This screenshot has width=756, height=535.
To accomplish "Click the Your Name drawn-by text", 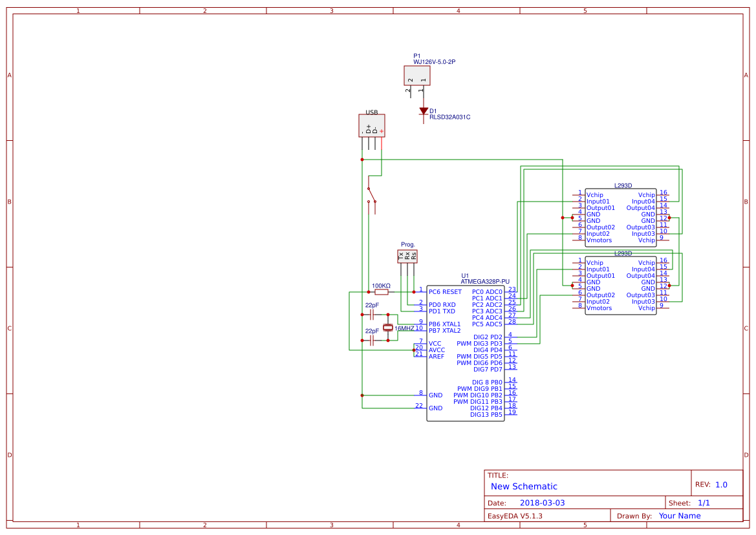I will pos(678,516).
